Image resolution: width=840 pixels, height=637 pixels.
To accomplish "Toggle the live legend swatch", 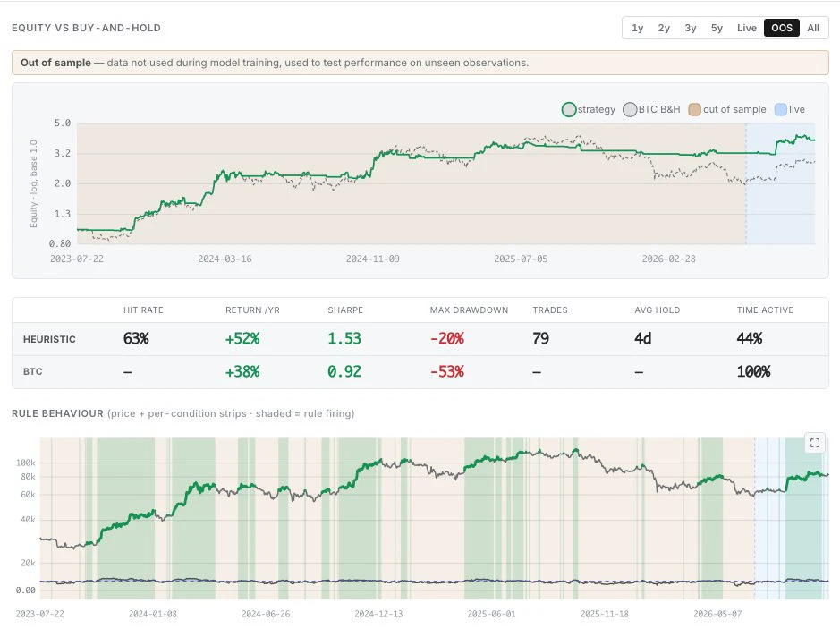I will click(781, 110).
